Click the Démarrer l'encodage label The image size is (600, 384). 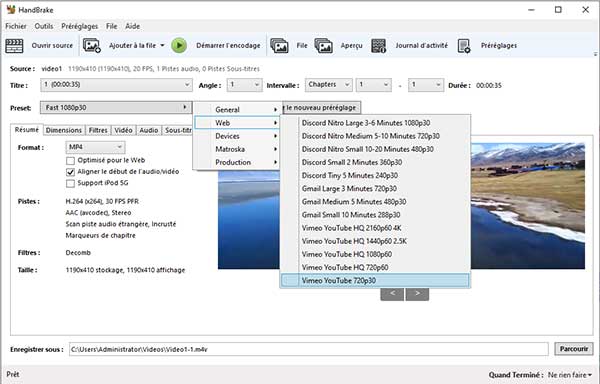[228, 46]
